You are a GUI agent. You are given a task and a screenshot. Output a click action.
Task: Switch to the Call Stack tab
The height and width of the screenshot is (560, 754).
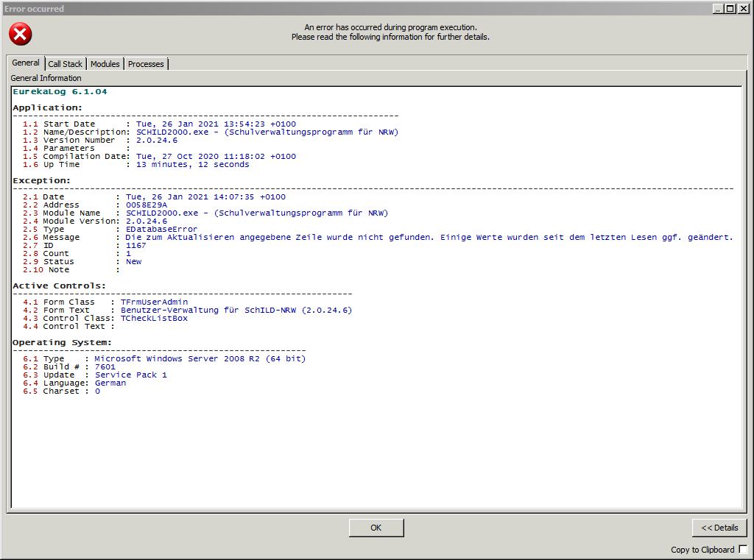pyautogui.click(x=66, y=64)
